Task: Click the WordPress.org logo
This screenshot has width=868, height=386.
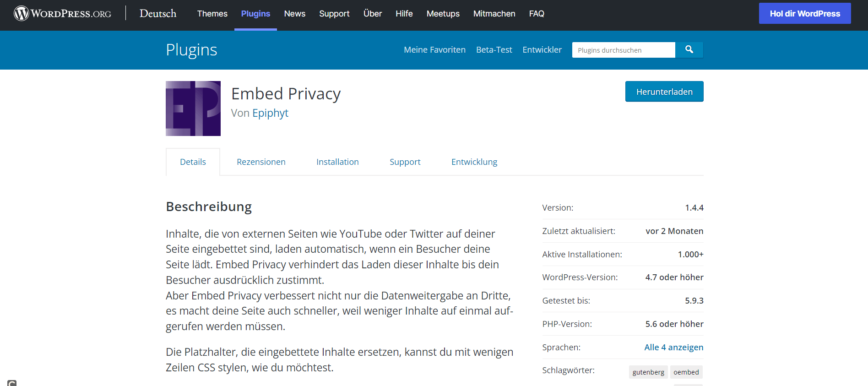Action: point(63,13)
